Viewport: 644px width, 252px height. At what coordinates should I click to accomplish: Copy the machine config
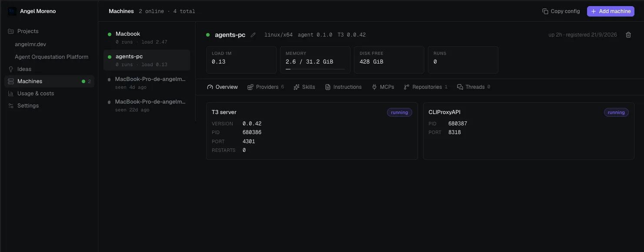(x=561, y=11)
